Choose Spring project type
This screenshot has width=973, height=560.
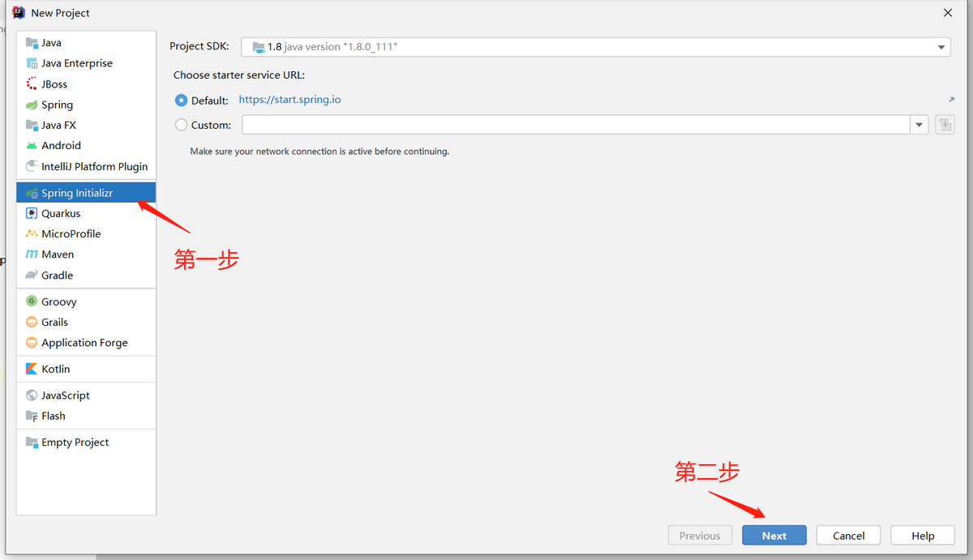coord(86,105)
